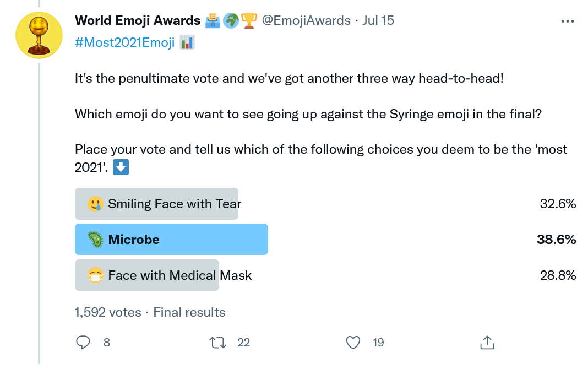Click the bar chart emoji after hashtag
This screenshot has width=588, height=369.
pyautogui.click(x=188, y=42)
